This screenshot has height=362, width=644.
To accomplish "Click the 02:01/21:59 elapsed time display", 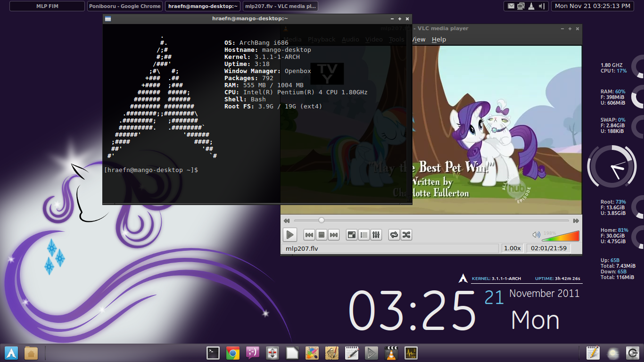I will coord(549,248).
